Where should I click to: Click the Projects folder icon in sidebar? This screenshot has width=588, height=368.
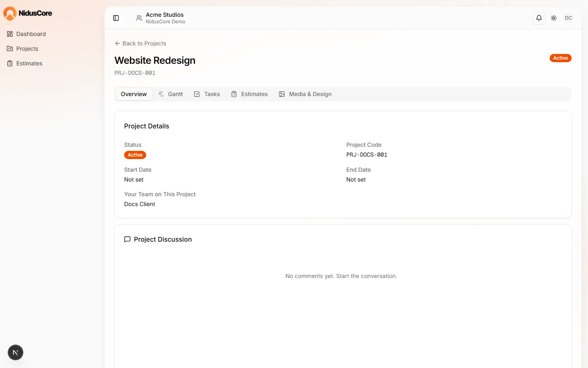10,49
